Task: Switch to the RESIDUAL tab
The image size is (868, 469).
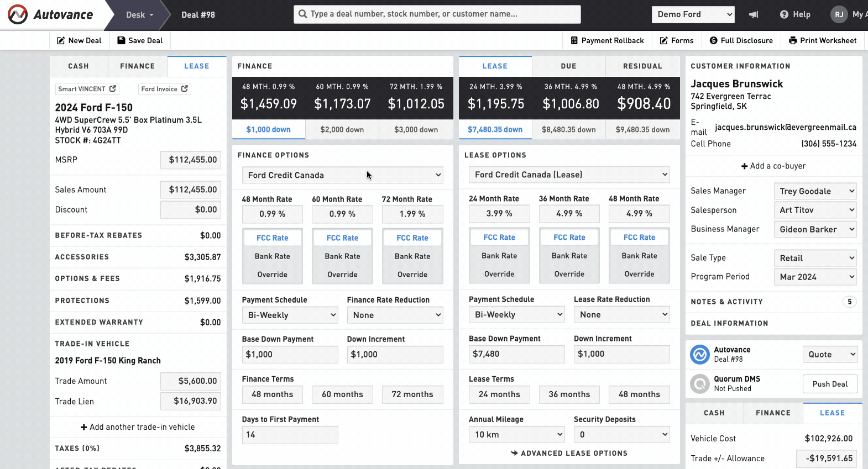Action: coord(642,66)
